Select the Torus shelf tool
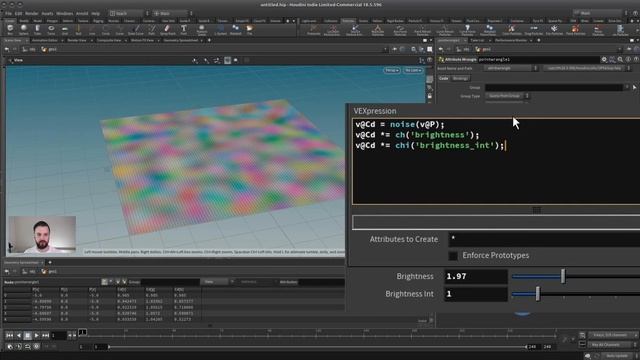 (x=51, y=29)
